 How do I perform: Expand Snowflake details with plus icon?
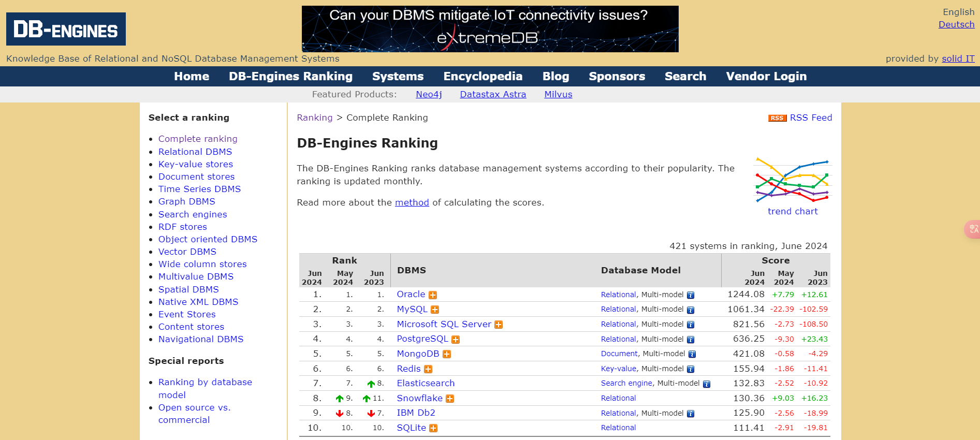pos(450,399)
